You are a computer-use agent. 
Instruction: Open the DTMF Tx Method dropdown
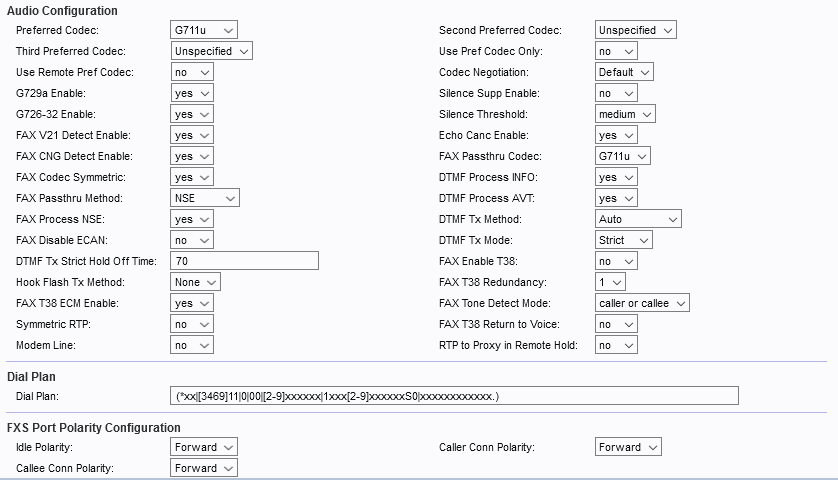coord(638,219)
